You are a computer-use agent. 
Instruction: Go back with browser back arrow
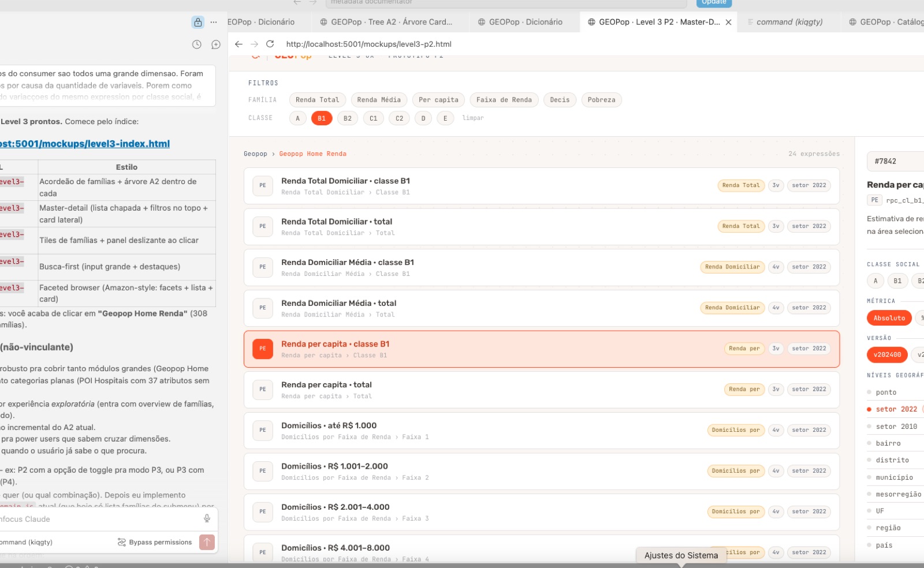coord(239,44)
